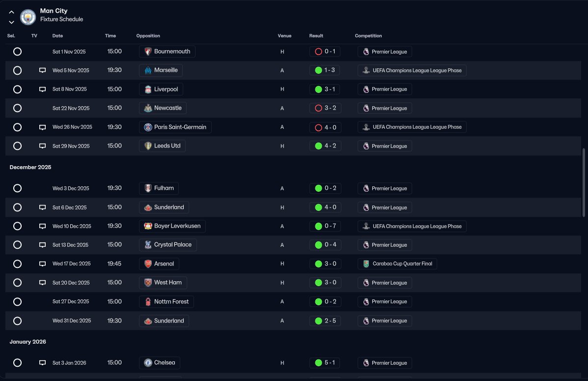The image size is (588, 381).
Task: Select the Newcastle fixture radio button
Action: [x=17, y=108]
